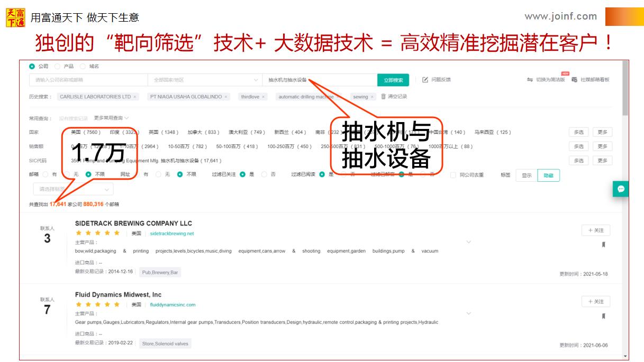Click the star rating of SIDETRACK BREWING
The height and width of the screenshot is (362, 644).
tap(97, 233)
